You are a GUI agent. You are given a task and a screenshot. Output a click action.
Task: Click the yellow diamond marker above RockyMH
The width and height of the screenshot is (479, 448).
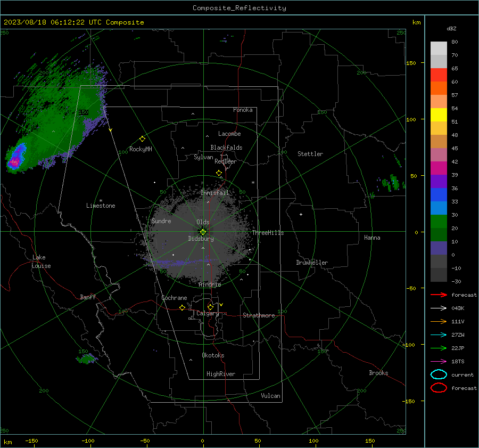click(x=142, y=139)
